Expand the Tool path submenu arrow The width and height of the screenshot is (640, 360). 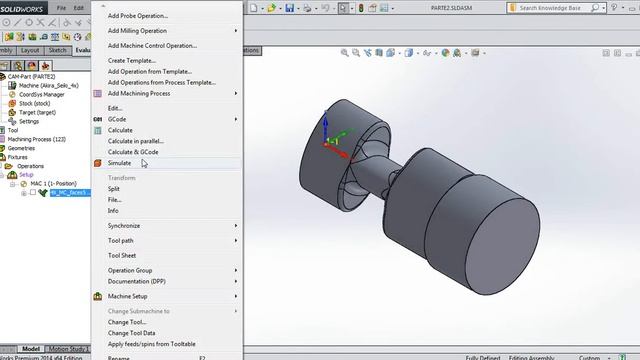coord(236,240)
